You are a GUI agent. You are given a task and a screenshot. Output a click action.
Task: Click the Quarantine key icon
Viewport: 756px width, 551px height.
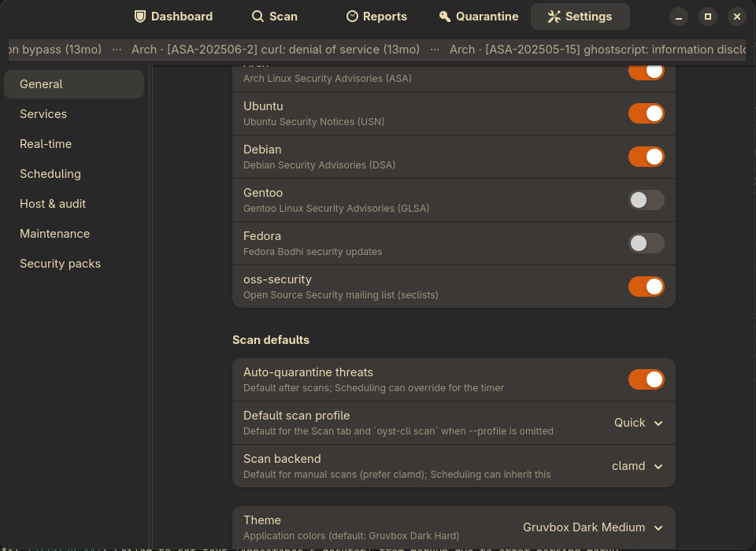point(444,17)
